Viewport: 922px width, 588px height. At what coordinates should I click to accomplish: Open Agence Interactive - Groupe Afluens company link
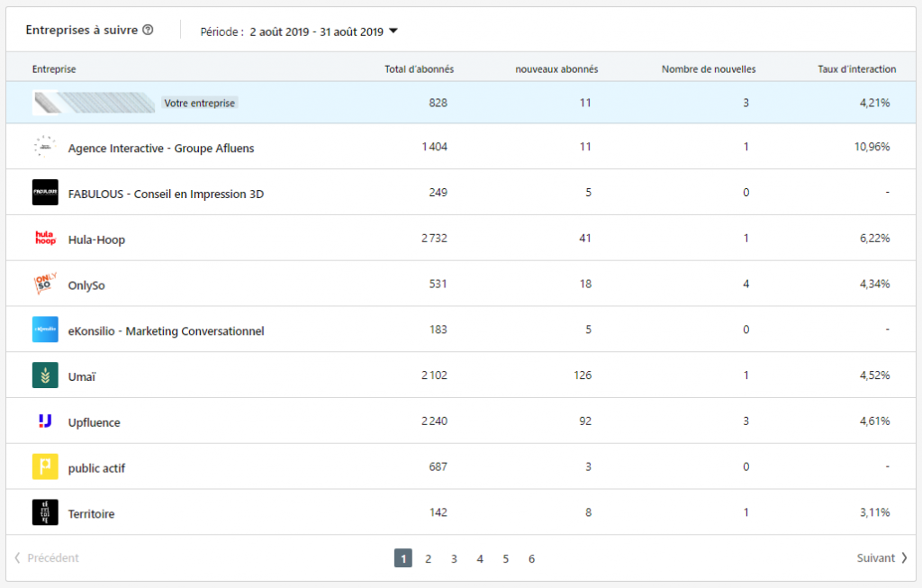pos(161,148)
